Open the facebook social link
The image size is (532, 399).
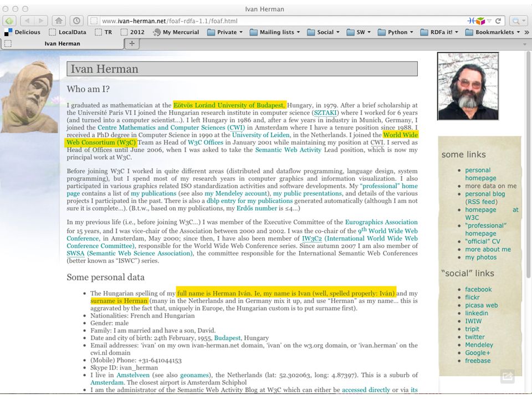point(478,289)
